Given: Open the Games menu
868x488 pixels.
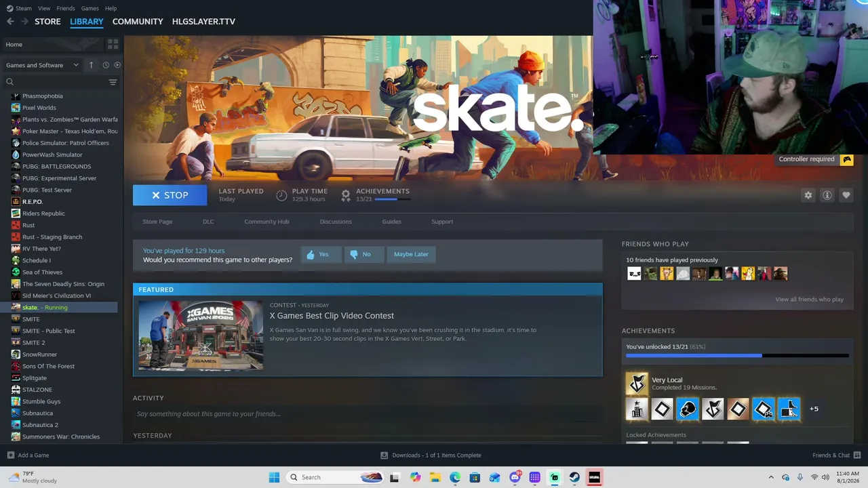Looking at the screenshot, I should [x=90, y=8].
